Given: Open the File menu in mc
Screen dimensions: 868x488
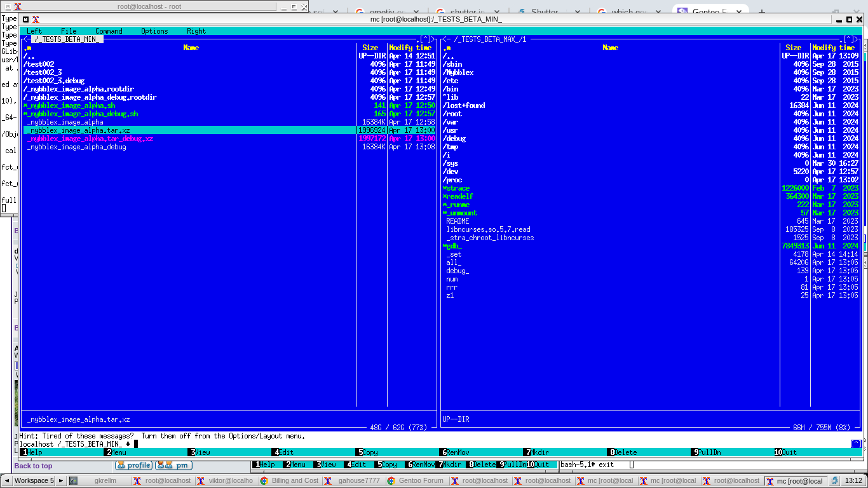Looking at the screenshot, I should pos(69,31).
